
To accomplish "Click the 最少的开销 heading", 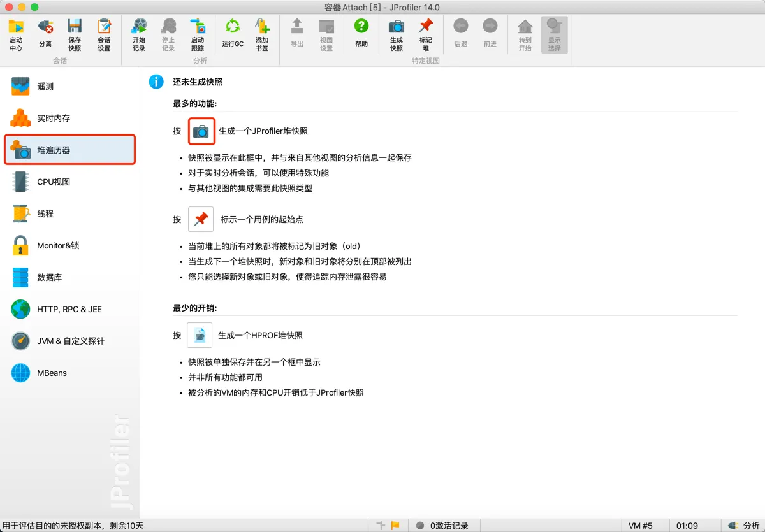I will 195,308.
